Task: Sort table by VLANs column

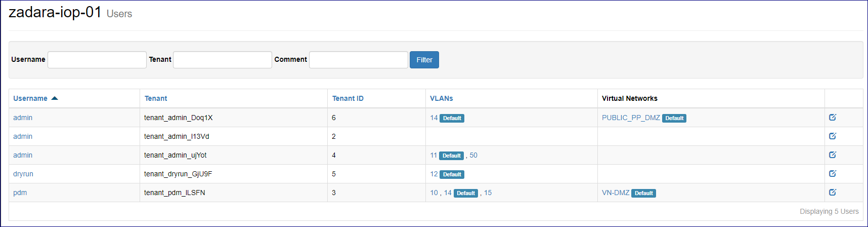Action: [x=441, y=98]
